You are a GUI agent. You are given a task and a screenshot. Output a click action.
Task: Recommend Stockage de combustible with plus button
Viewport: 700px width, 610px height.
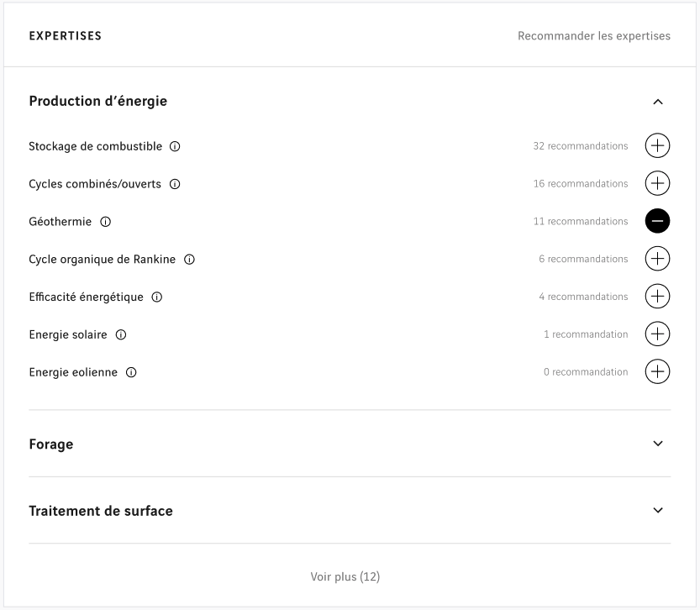click(x=657, y=145)
